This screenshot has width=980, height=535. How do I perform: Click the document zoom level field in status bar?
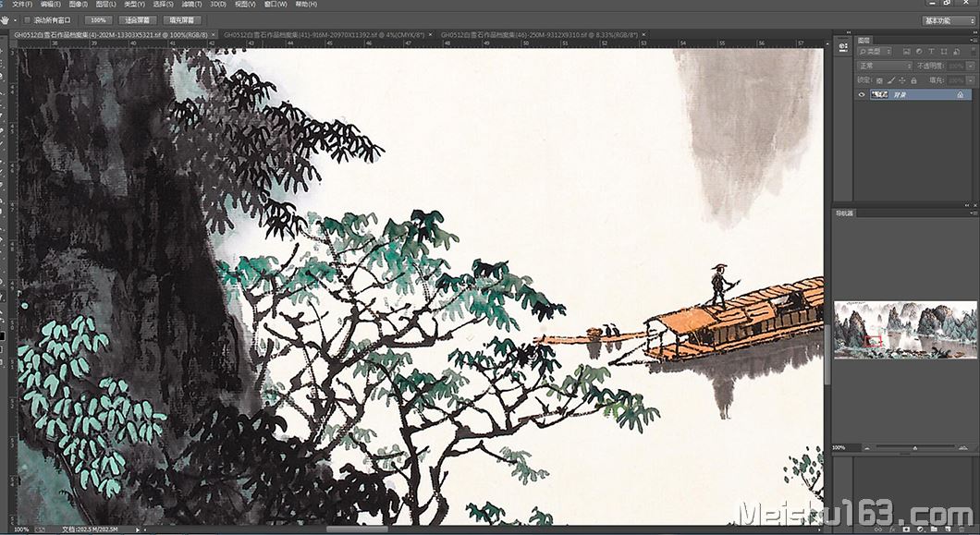[21, 530]
